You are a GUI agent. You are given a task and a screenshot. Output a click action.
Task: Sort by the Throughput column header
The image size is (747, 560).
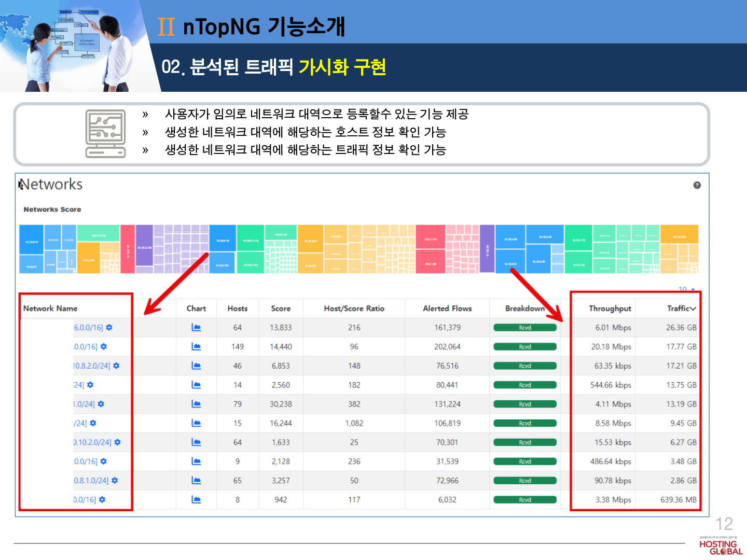coord(610,309)
